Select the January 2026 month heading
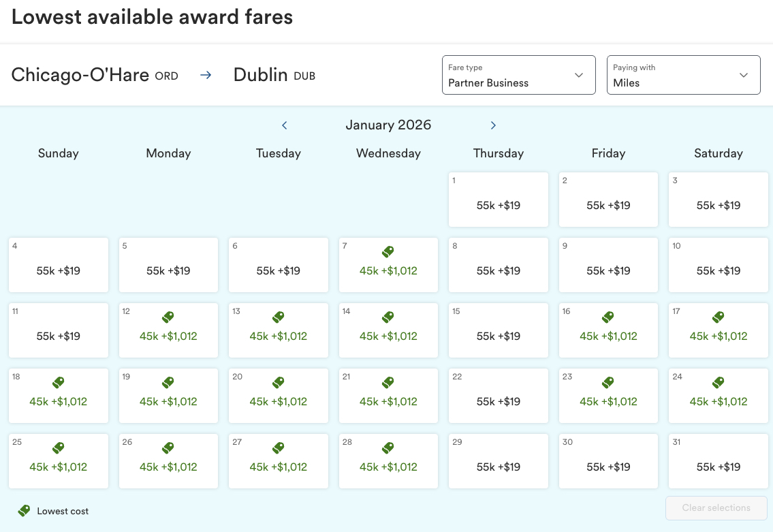This screenshot has width=773, height=532. [388, 125]
